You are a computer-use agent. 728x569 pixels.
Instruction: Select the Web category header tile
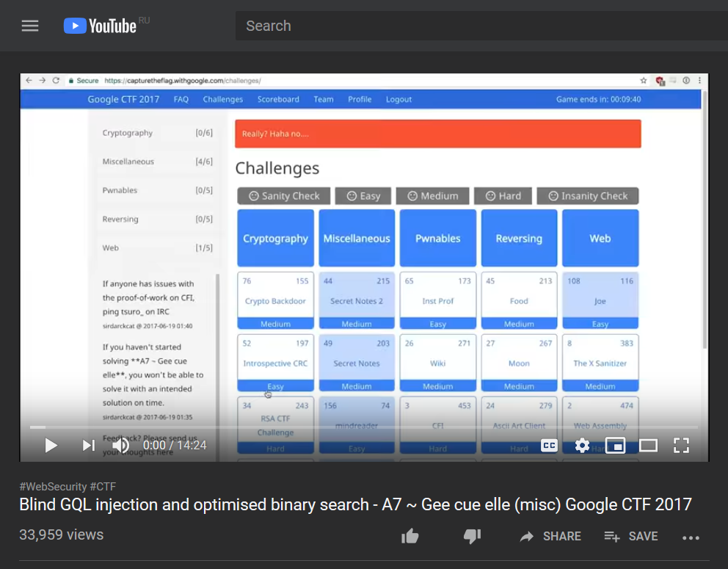[600, 239]
